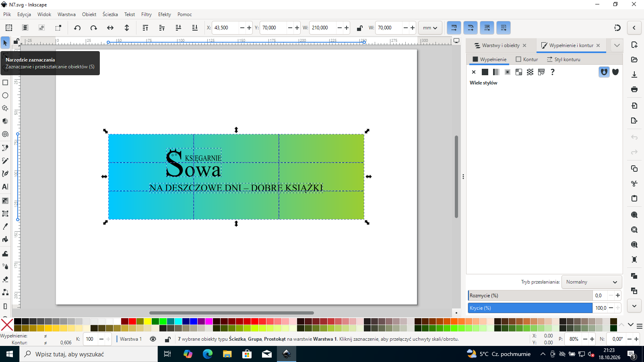Open the palette options hamburger menu
The height and width of the screenshot is (362, 644).
(x=639, y=325)
